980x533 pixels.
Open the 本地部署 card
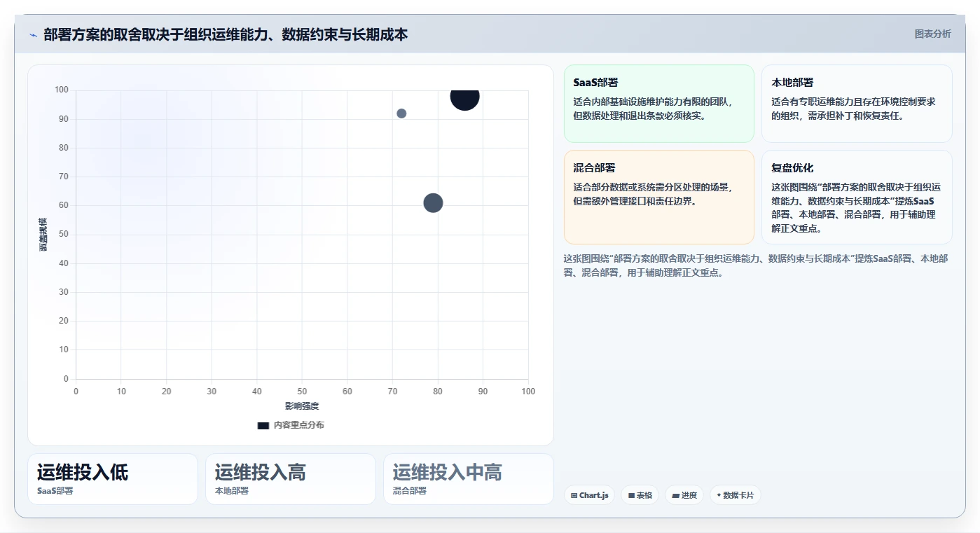tap(857, 104)
